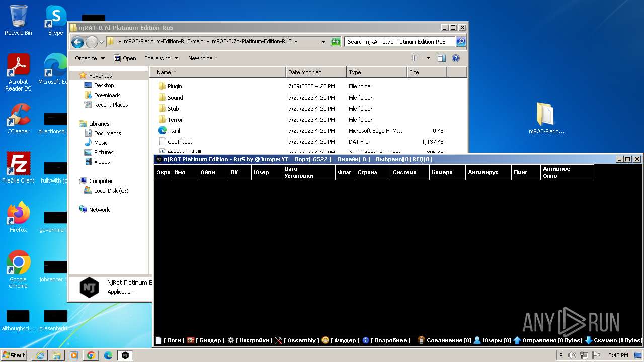
Task: Go back in the Explorer window
Action: (77, 42)
